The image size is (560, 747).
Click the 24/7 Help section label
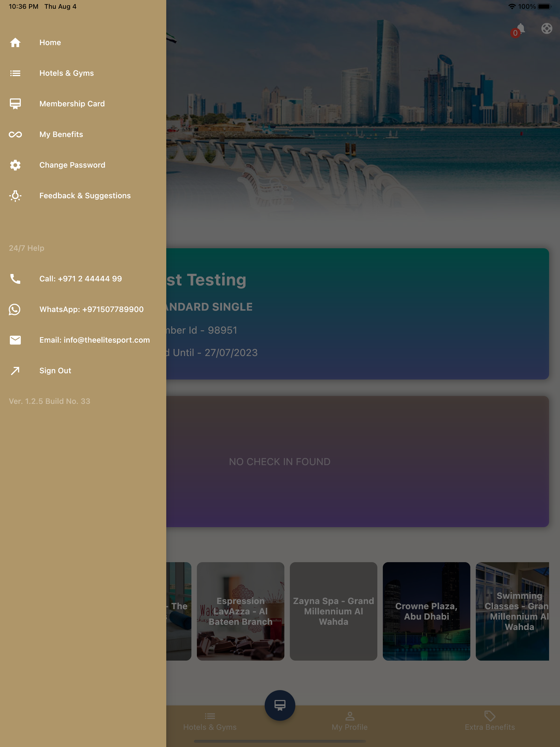tap(26, 248)
